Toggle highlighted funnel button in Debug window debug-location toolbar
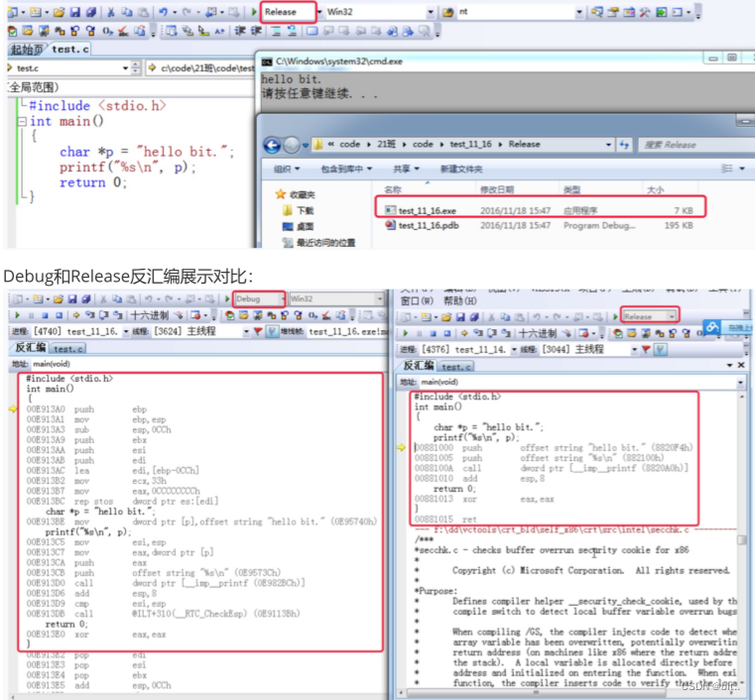755x700 pixels. pos(272,331)
